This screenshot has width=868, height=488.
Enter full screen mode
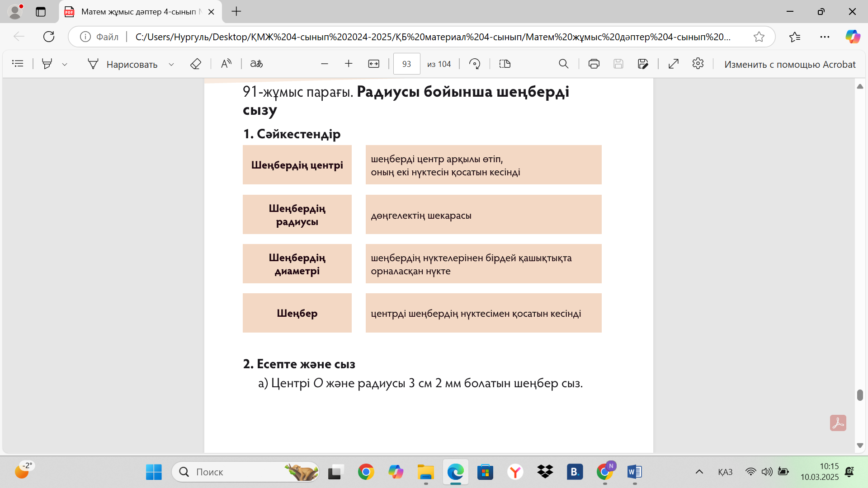[x=674, y=64]
